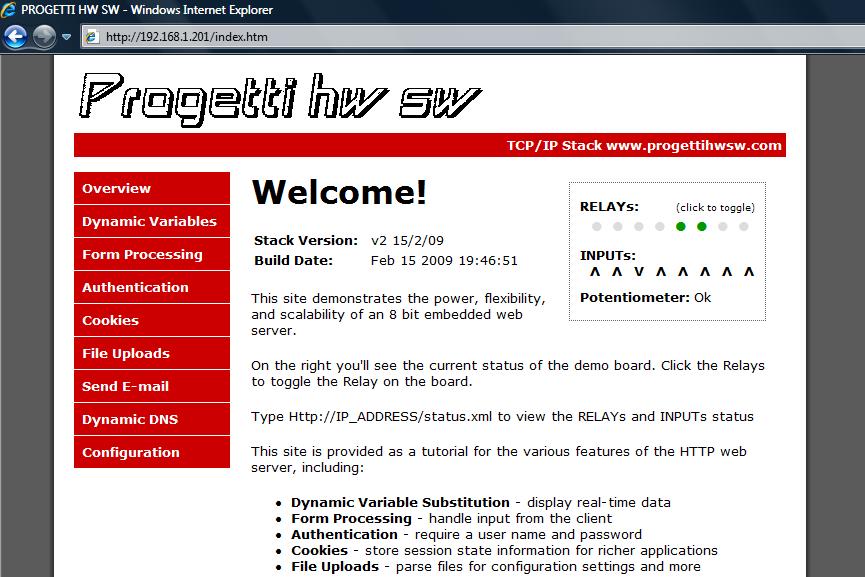Open File Uploads page

[152, 353]
